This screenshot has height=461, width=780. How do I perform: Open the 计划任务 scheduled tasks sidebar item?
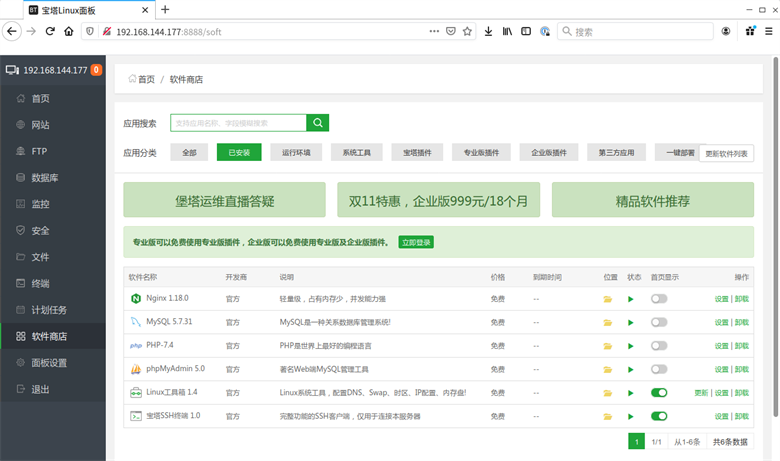pos(53,310)
